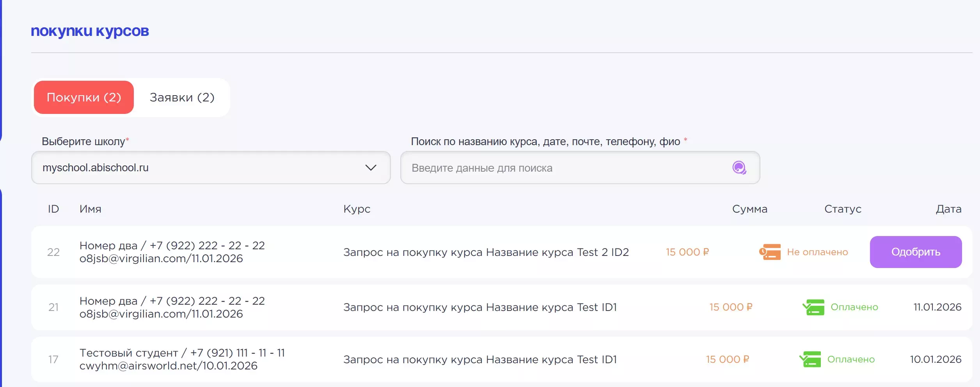Screen dimensions: 980x387
Task: Click the Оплачено status in order 17
Action: click(851, 359)
